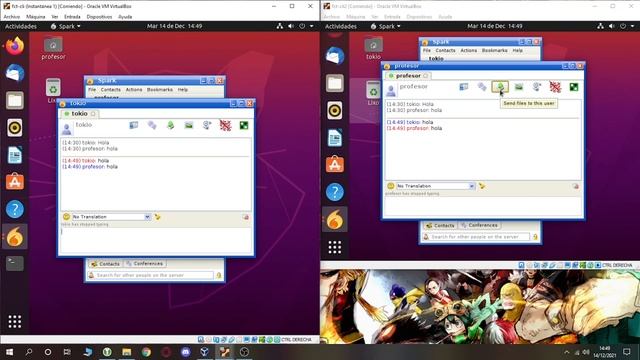The width and height of the screenshot is (640, 360).
Task: Open the Bookmarks menu in left Spark window
Action: click(160, 89)
